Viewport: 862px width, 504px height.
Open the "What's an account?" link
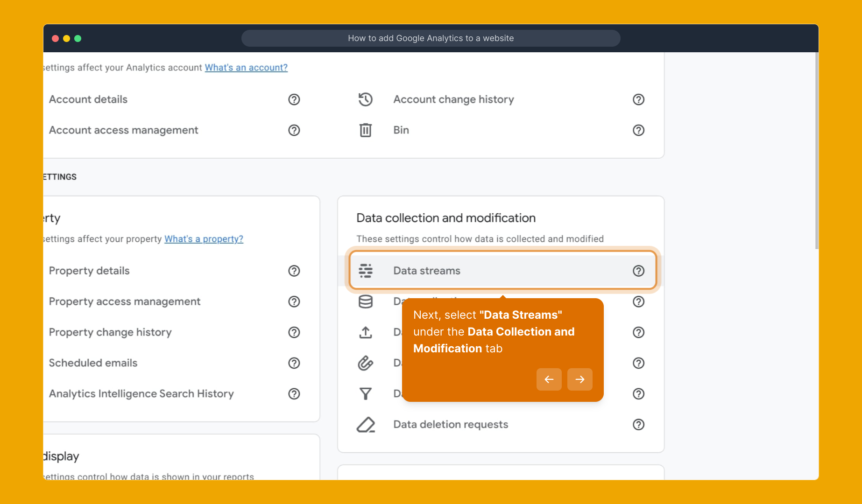[246, 68]
